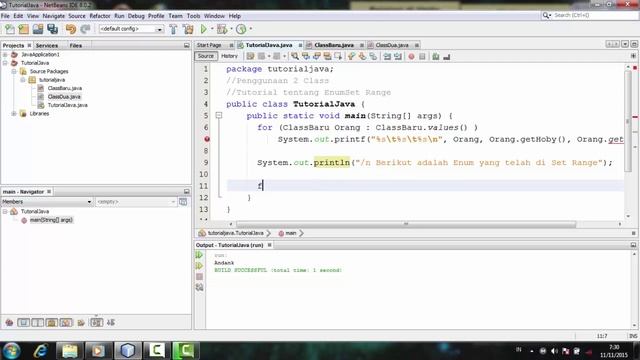Image resolution: width=640 pixels, height=360 pixels.
Task: Click Stop button in Output panel
Action: [199, 276]
